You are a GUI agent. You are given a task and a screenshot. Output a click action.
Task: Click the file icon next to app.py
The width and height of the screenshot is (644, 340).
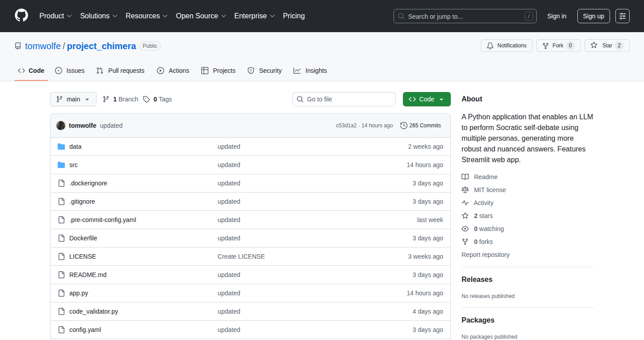tap(61, 293)
